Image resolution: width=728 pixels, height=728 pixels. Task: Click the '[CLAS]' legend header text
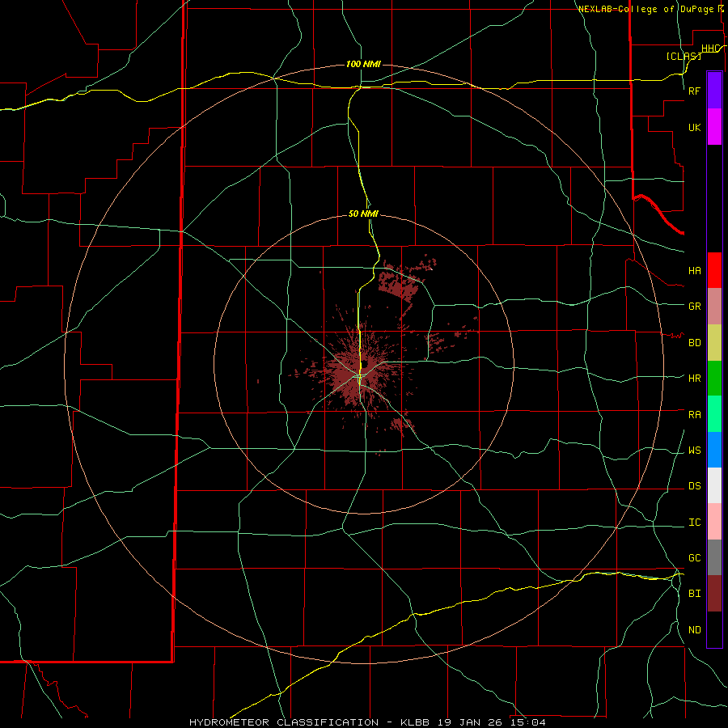coord(684,56)
